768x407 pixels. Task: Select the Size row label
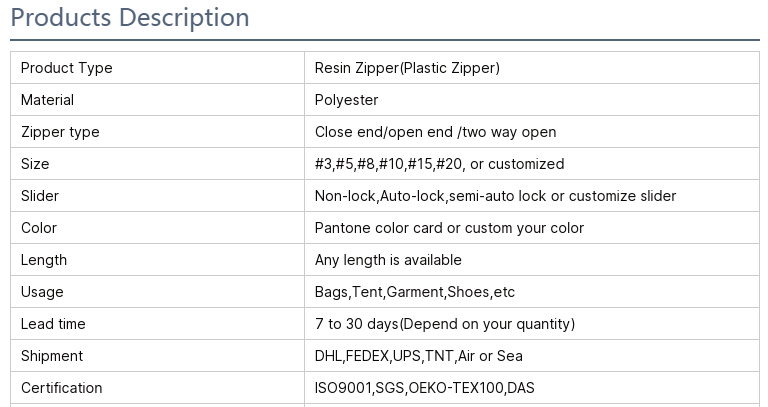point(35,164)
